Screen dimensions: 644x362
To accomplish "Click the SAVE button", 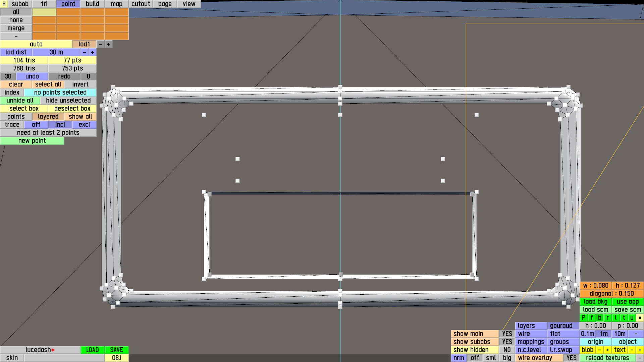I will coord(116,350).
